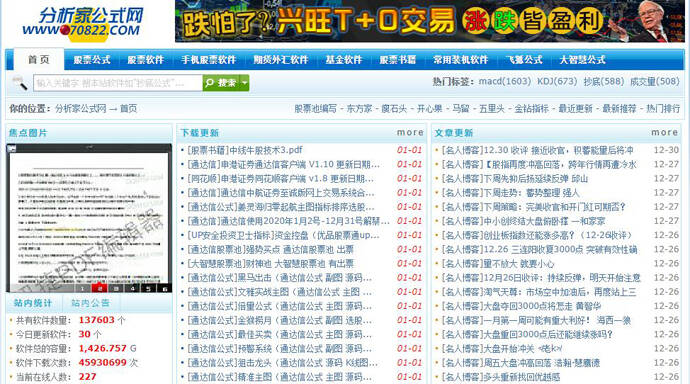
Task: Open the article 多头重新找回优越感
Action: click(501, 377)
